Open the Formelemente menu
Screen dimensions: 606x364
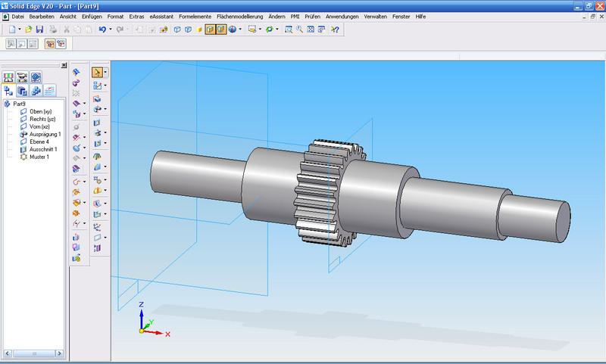[195, 16]
